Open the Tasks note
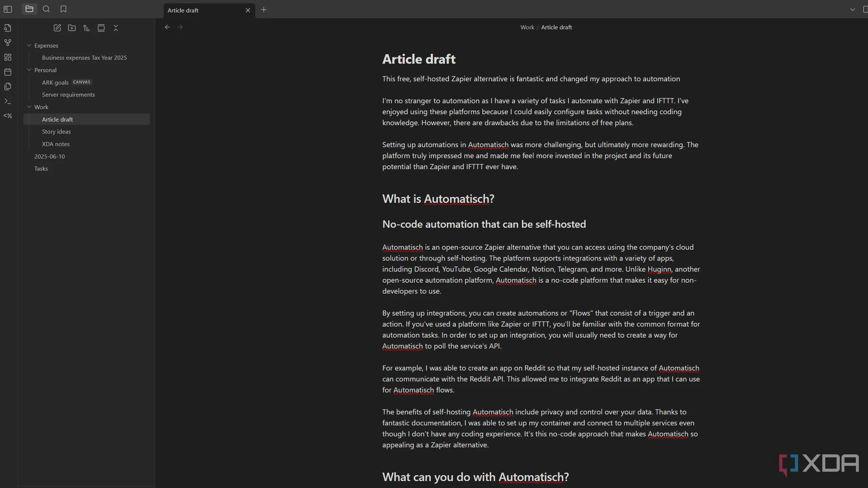868x488 pixels. 41,168
